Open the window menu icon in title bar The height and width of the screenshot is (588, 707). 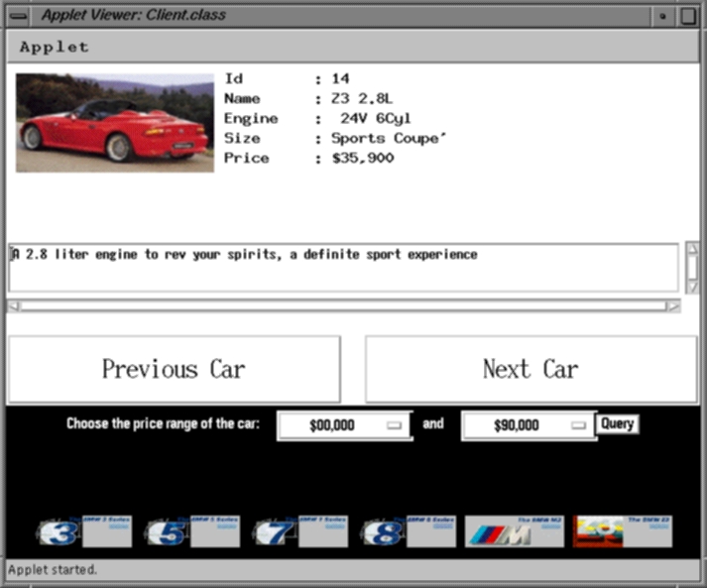tap(19, 16)
